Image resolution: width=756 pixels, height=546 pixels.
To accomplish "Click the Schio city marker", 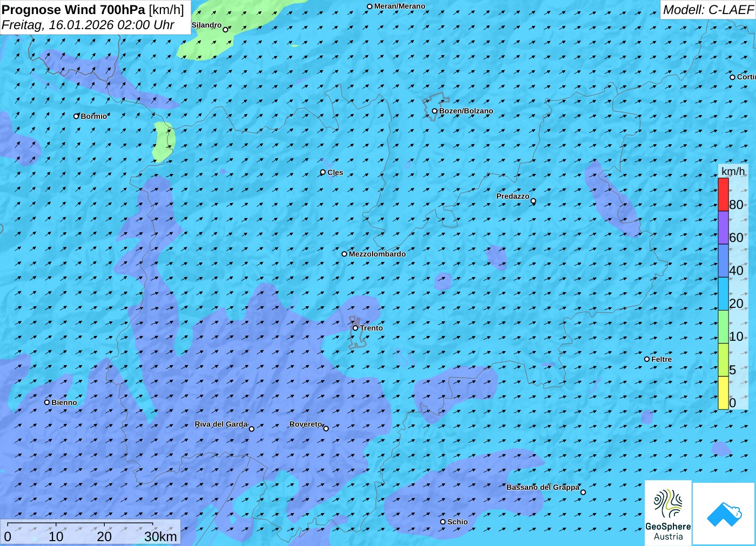I will coord(443,522).
